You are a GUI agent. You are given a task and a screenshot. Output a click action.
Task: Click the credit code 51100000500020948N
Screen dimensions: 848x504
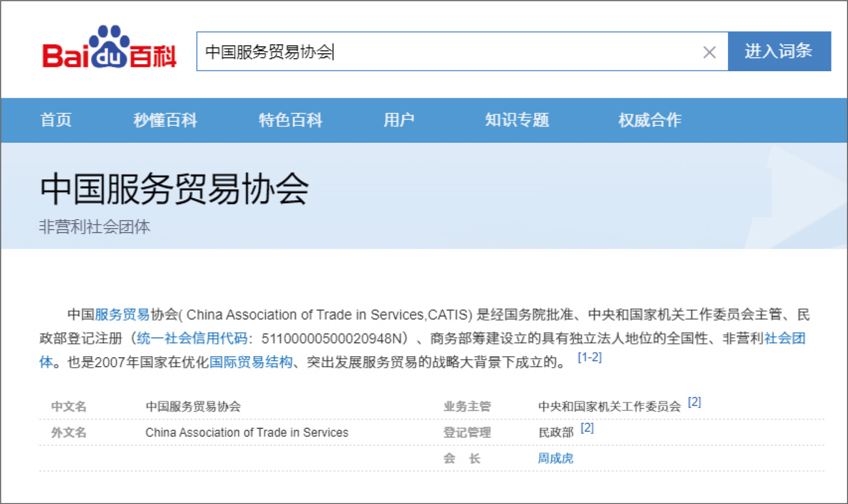[x=332, y=339]
